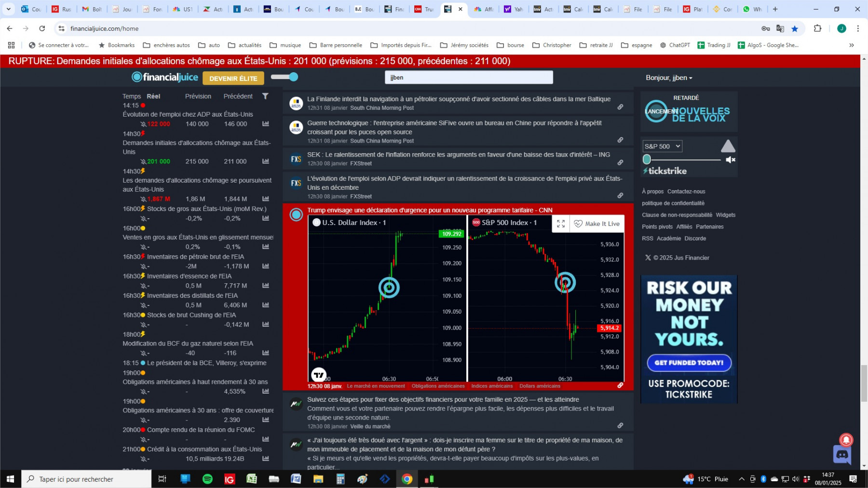Open chart icon for 1,867 M row

pos(266,199)
